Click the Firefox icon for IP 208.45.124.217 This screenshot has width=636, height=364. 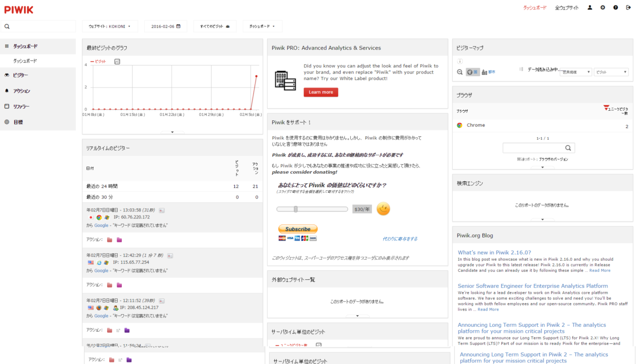coord(99,307)
